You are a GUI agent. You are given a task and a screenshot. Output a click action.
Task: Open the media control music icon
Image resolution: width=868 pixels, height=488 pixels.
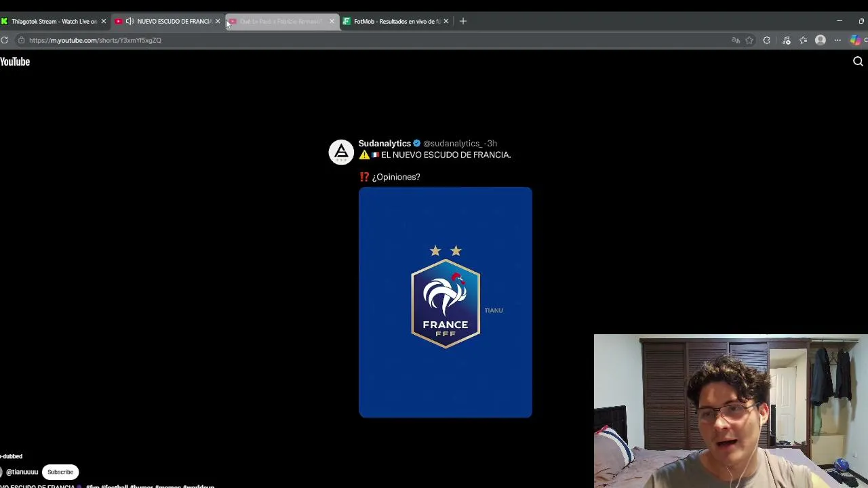pos(787,41)
